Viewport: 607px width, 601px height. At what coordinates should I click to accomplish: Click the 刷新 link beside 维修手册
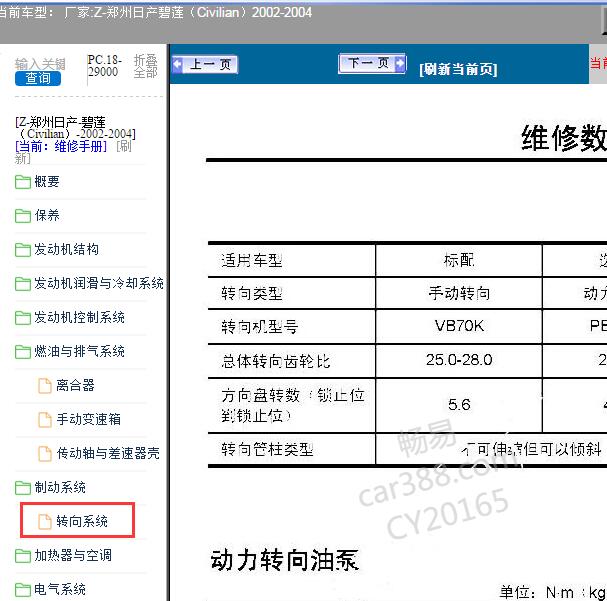(x=123, y=146)
